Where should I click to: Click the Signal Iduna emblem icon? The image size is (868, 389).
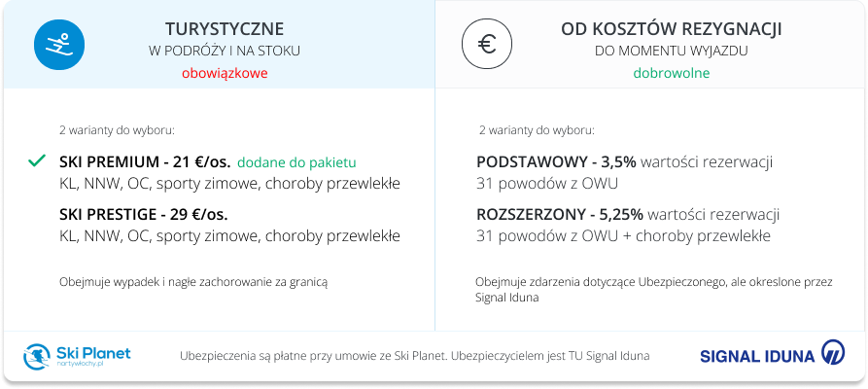833,352
